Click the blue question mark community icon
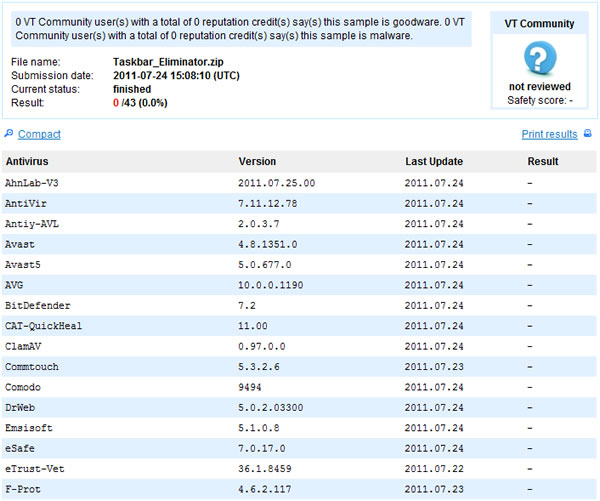 [539, 57]
